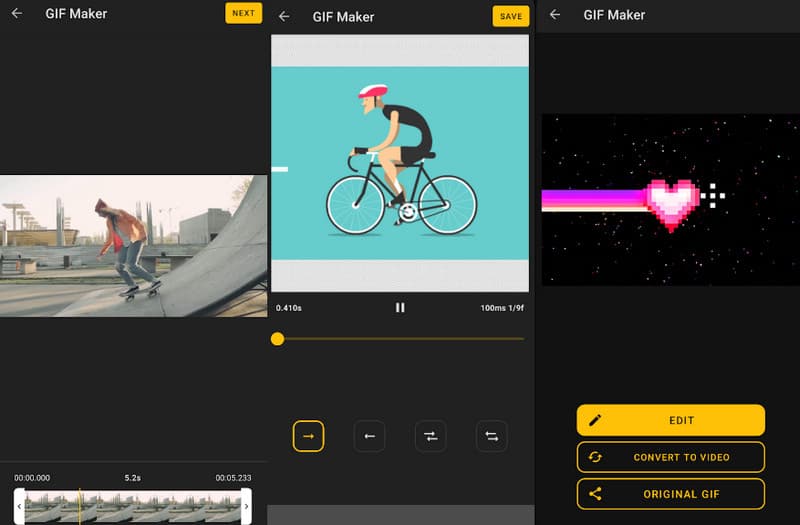This screenshot has width=800, height=525.
Task: Click the video filmstrip on the trim timeline
Action: point(133,507)
